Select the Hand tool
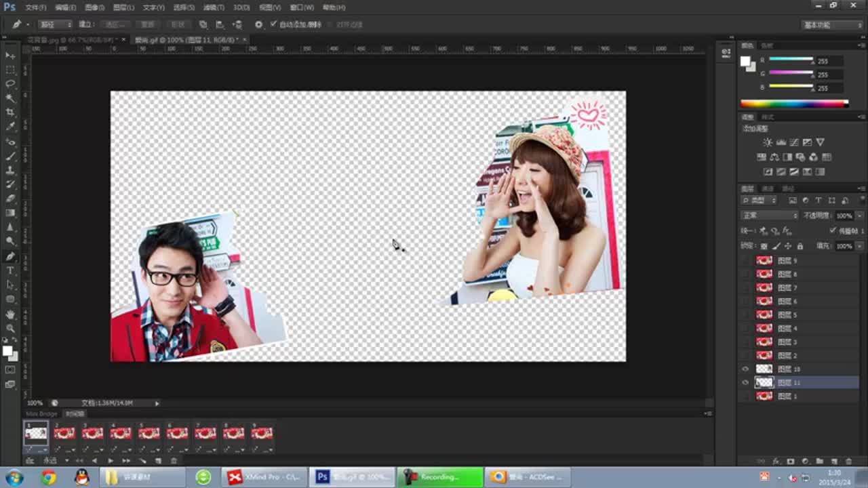The image size is (868, 488). coord(10,314)
